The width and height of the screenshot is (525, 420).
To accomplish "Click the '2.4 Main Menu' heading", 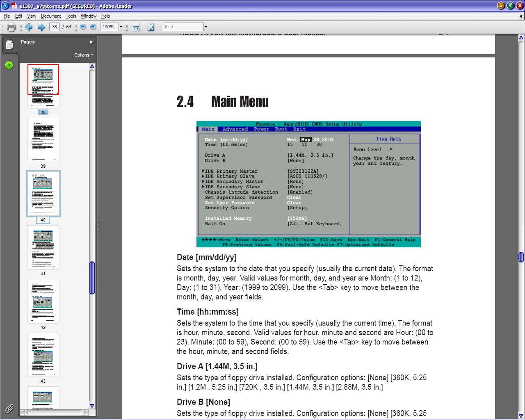I will (x=223, y=102).
